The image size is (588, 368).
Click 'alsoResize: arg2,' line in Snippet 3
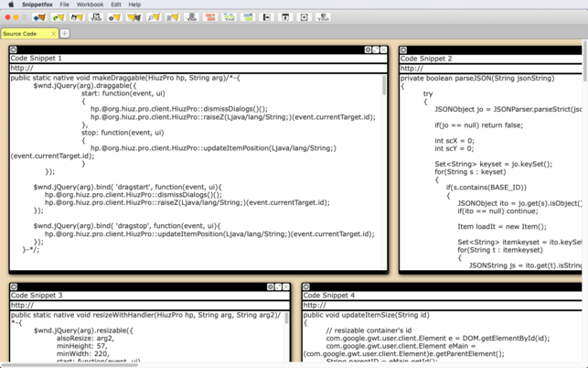tap(85, 338)
